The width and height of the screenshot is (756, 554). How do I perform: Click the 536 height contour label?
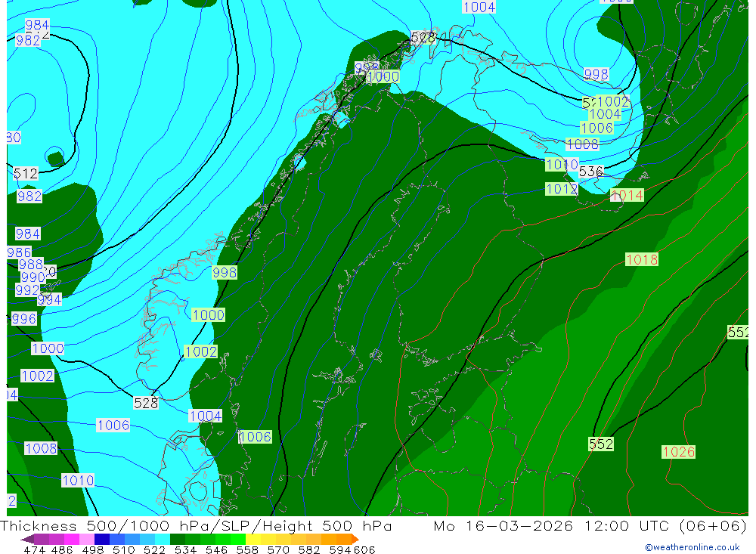pyautogui.click(x=591, y=171)
